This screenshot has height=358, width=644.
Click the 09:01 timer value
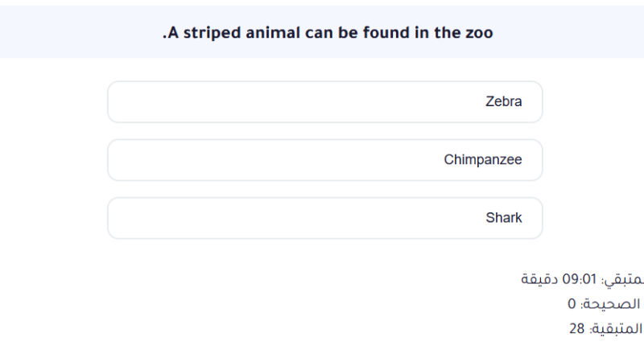tap(580, 279)
